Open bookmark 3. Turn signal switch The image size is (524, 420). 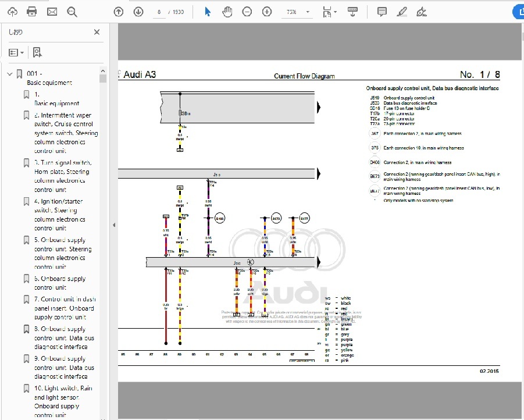point(63,176)
